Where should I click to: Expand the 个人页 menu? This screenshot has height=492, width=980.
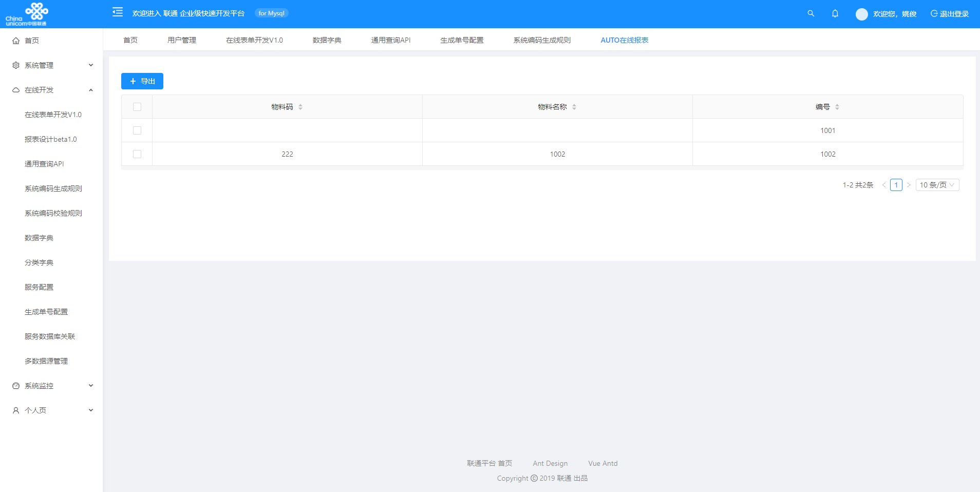click(x=51, y=410)
